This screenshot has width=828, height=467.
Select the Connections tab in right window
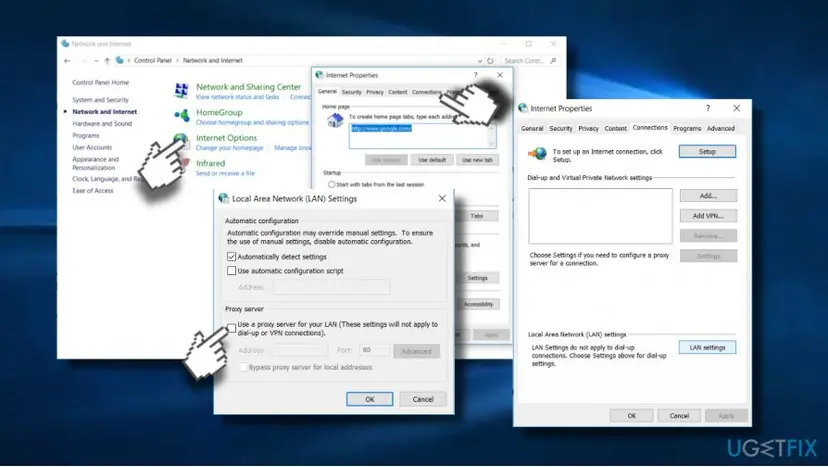tap(650, 128)
